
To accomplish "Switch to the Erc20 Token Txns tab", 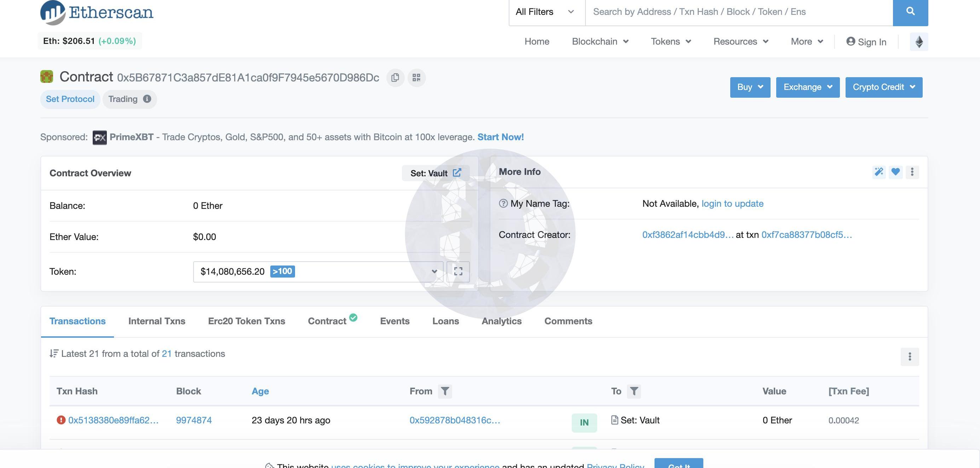I will pos(247,321).
